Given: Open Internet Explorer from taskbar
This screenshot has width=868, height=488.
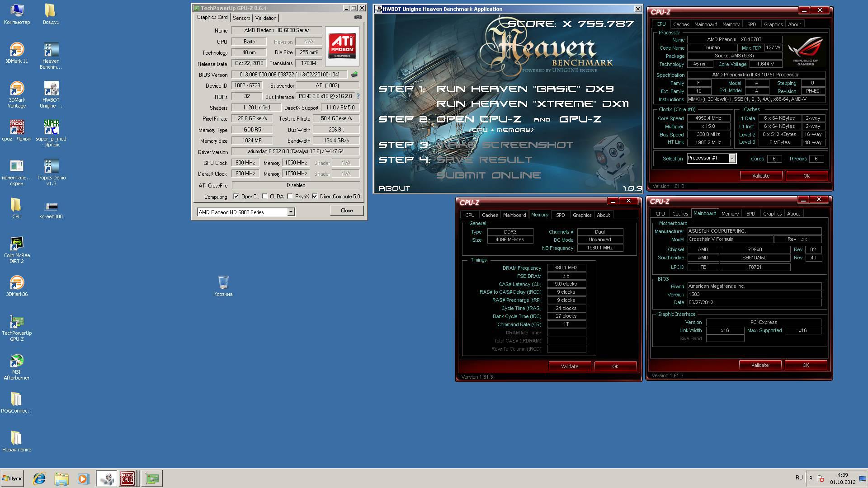Looking at the screenshot, I should coord(39,478).
